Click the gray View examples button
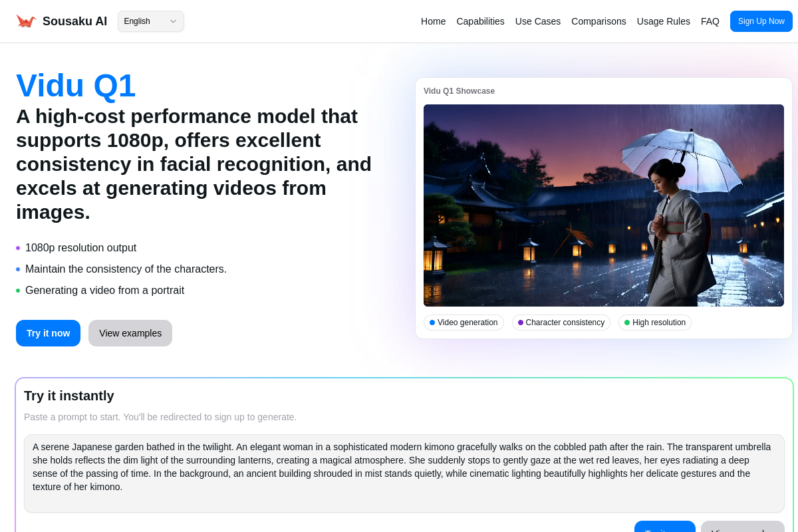The height and width of the screenshot is (532, 798). click(x=130, y=333)
